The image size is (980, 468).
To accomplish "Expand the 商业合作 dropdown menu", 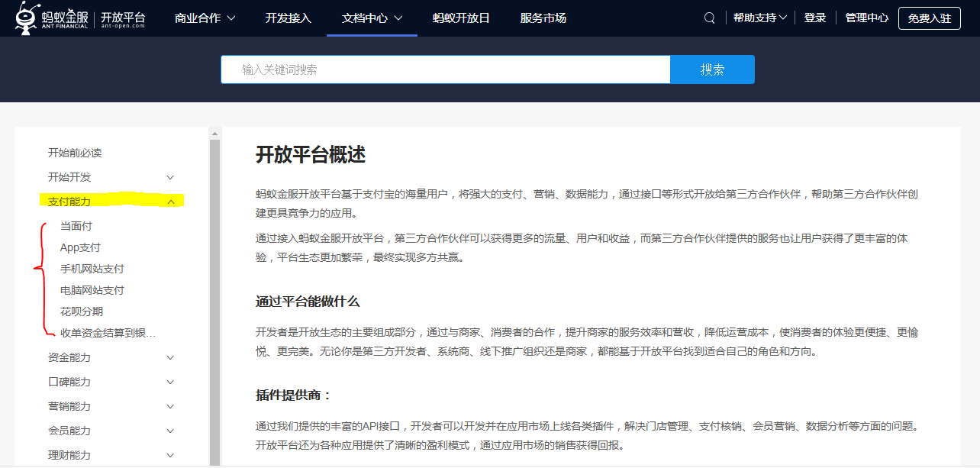I will coord(205,18).
